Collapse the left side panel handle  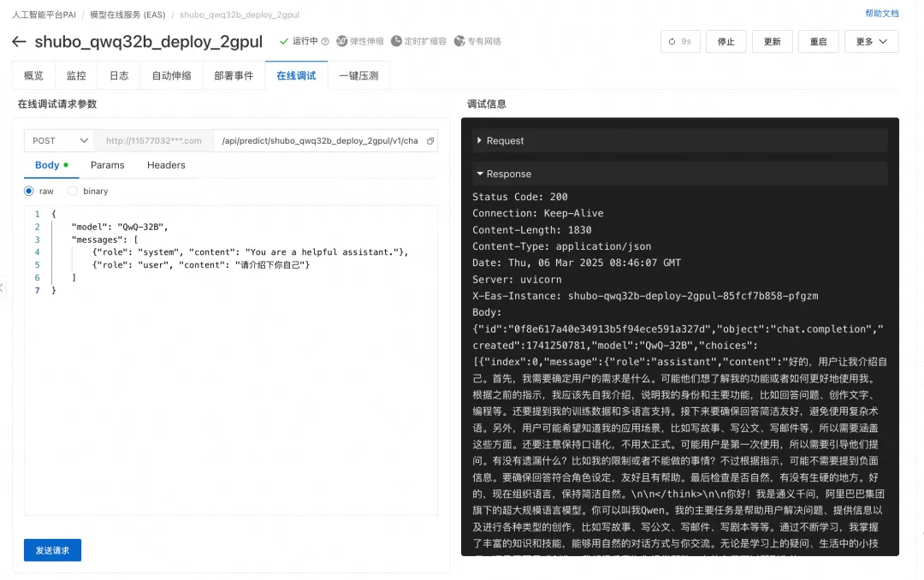coord(3,287)
